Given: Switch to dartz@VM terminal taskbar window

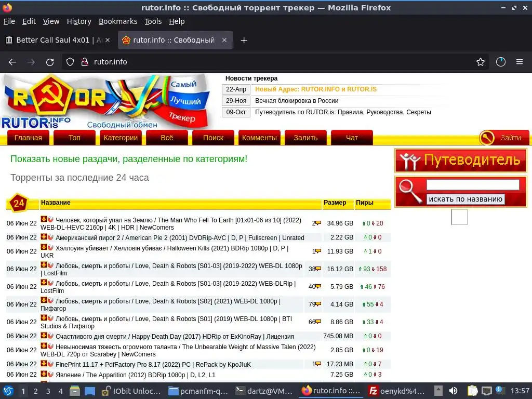Looking at the screenshot, I should pos(264,391).
